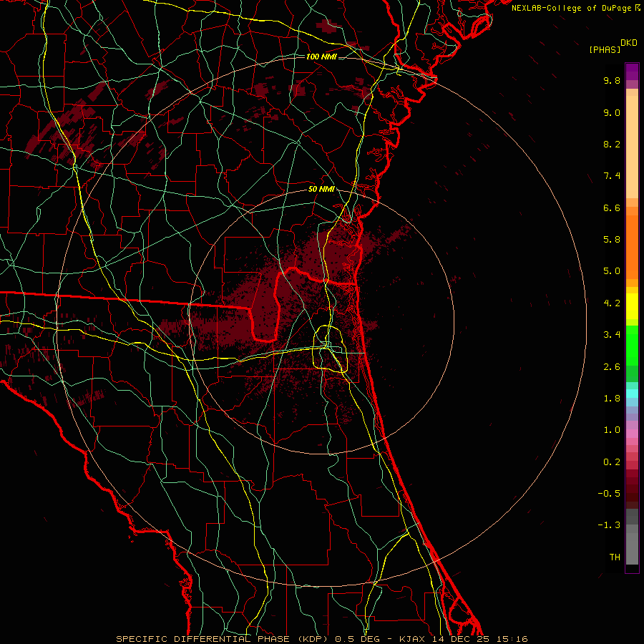The image size is (644, 644).
Task: Click the NEXLAB-College of DuPage text
Action: coord(572,8)
